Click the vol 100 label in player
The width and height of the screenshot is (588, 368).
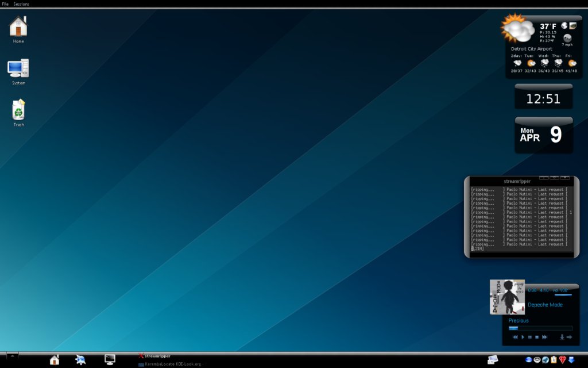point(560,290)
